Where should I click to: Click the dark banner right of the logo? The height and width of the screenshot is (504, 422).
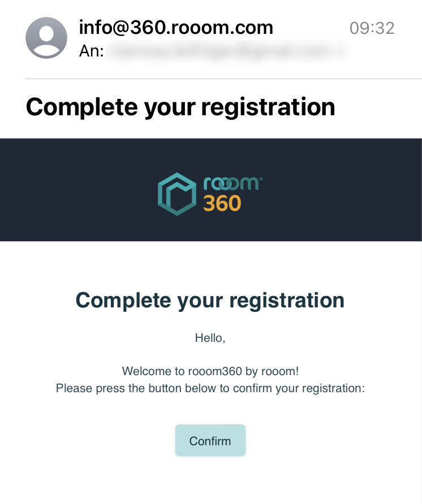pyautogui.click(x=342, y=190)
